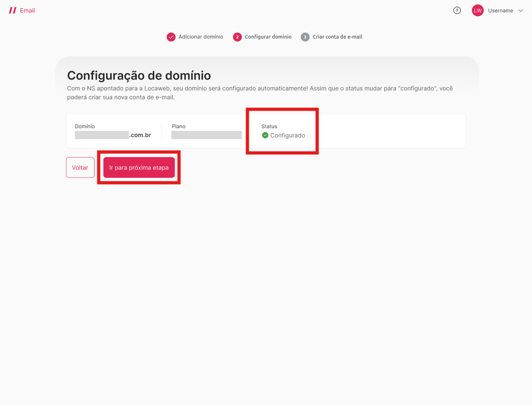Click the Configuração de domínio heading
Screen dimensions: 532x405
pyautogui.click(x=139, y=75)
